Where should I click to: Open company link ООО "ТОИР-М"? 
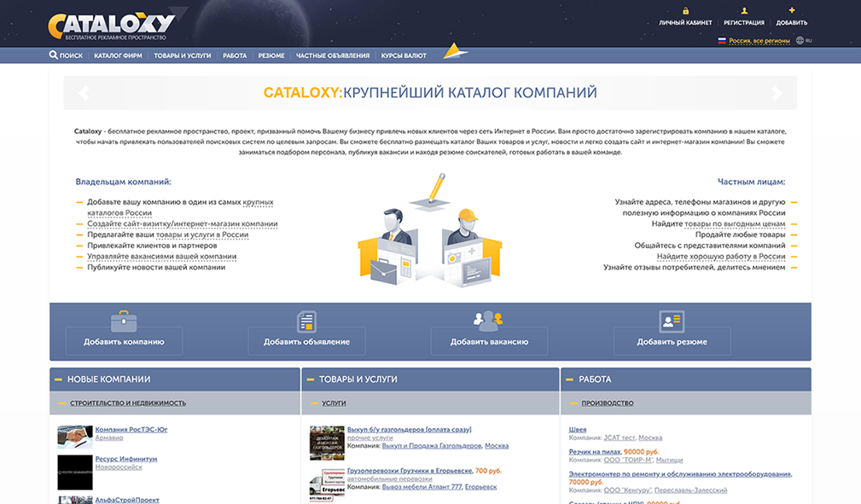[x=628, y=460]
